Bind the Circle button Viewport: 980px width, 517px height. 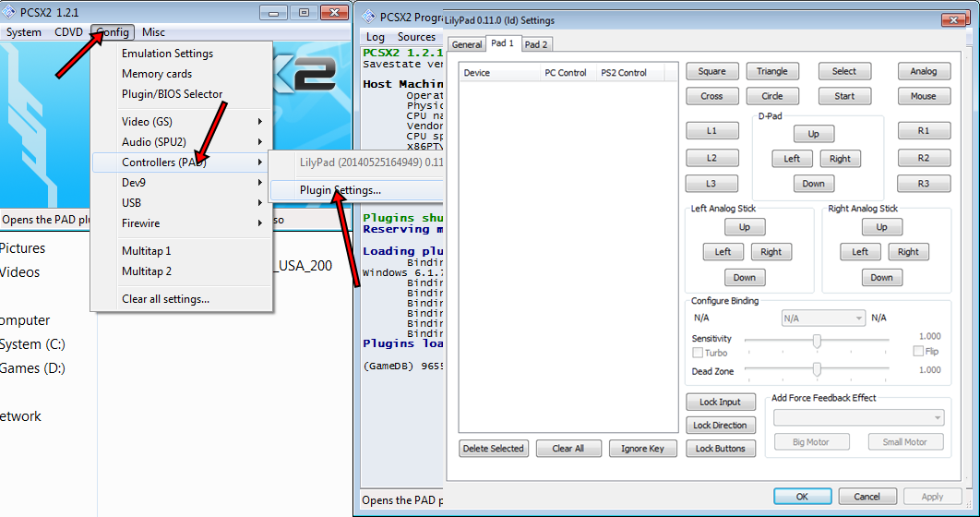(771, 96)
